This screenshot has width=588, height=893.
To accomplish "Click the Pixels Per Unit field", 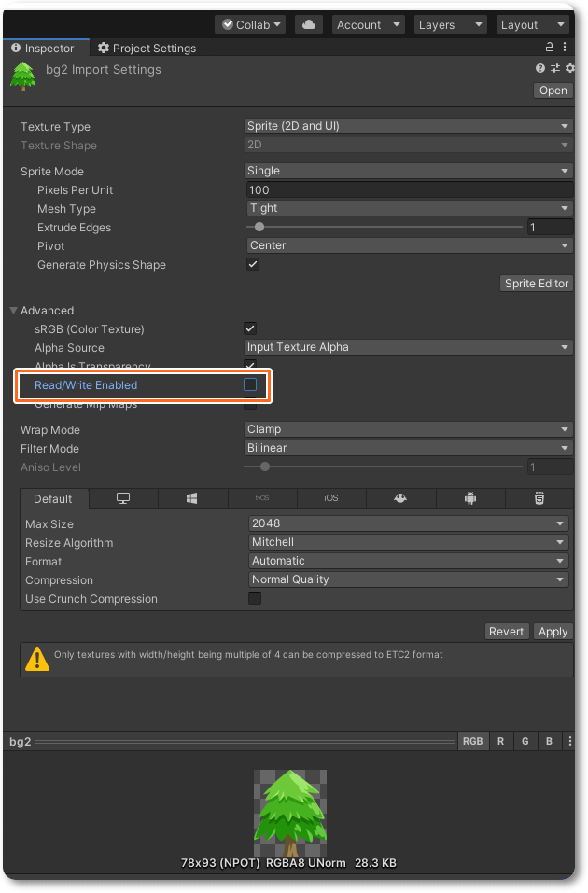I will click(410, 189).
